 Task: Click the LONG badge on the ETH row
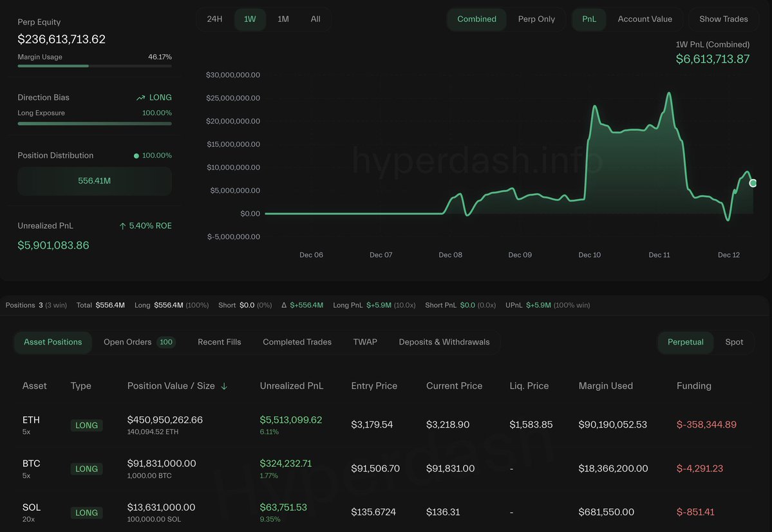[x=86, y=425]
